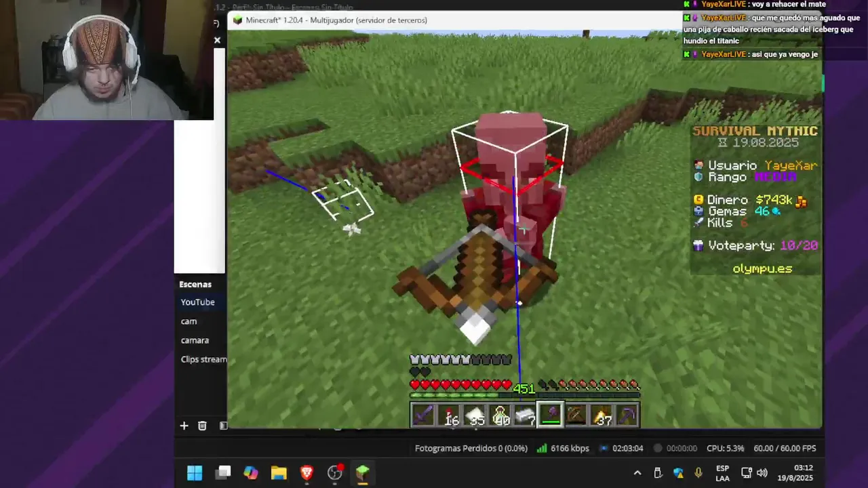Click the Fotogramas Perdidos status text
Image resolution: width=868 pixels, height=488 pixels.
(x=471, y=449)
